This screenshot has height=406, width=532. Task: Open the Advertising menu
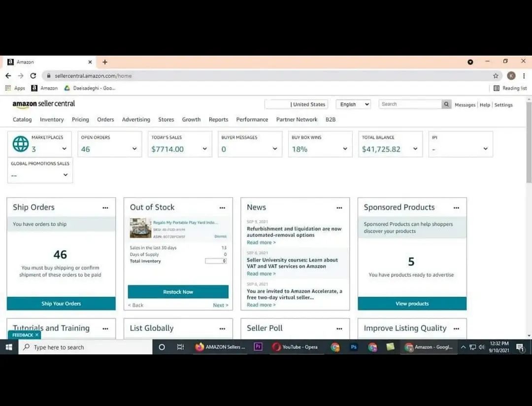coord(136,120)
